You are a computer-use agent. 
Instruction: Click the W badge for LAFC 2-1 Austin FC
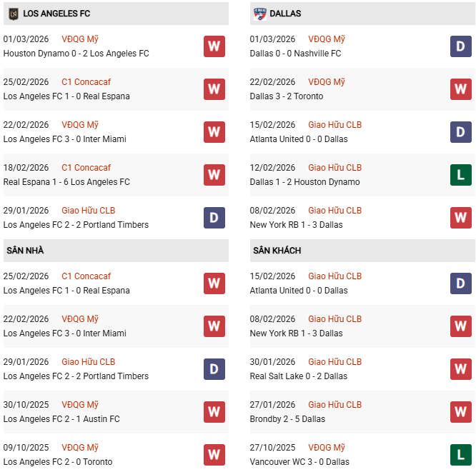(214, 412)
